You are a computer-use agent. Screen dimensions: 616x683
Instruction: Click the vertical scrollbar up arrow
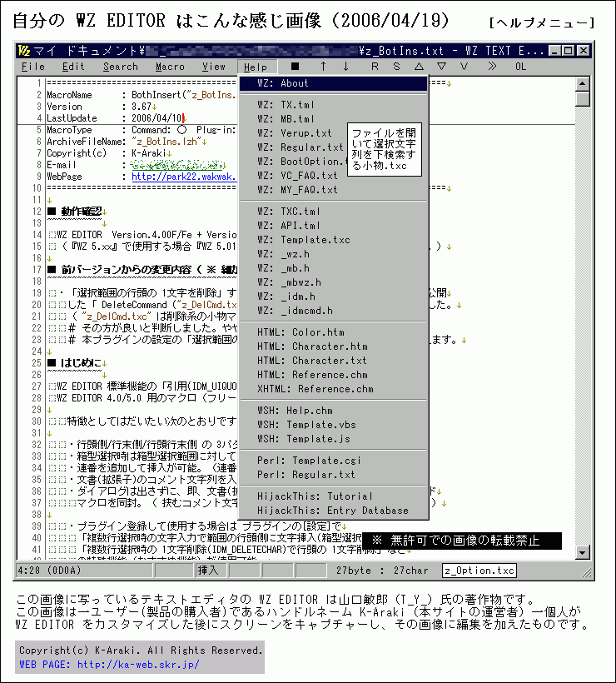[583, 83]
